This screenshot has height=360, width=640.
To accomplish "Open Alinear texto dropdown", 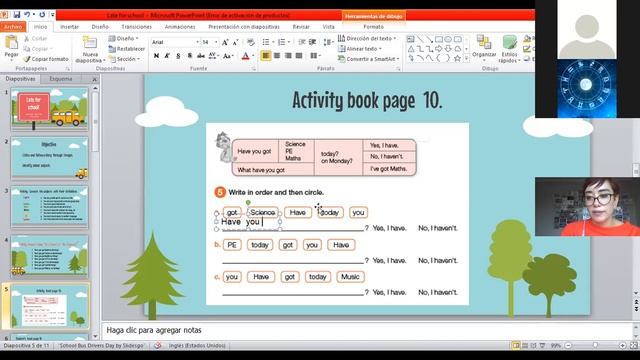I will (x=360, y=49).
